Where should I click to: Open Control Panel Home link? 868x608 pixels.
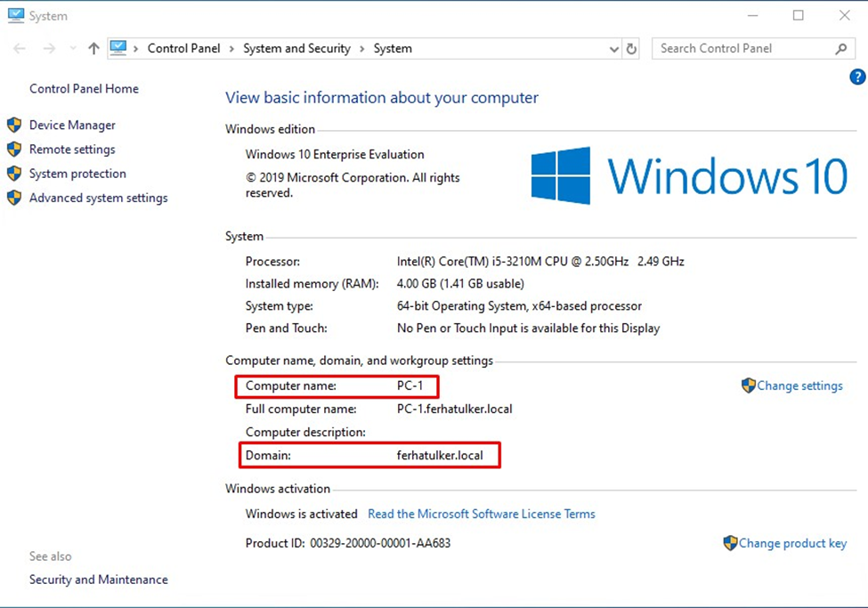[84, 89]
